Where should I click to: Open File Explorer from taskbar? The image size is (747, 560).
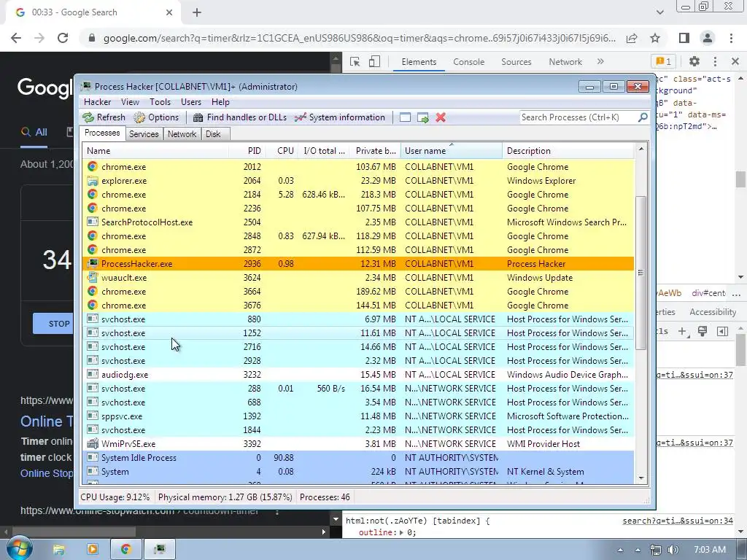tap(58, 550)
